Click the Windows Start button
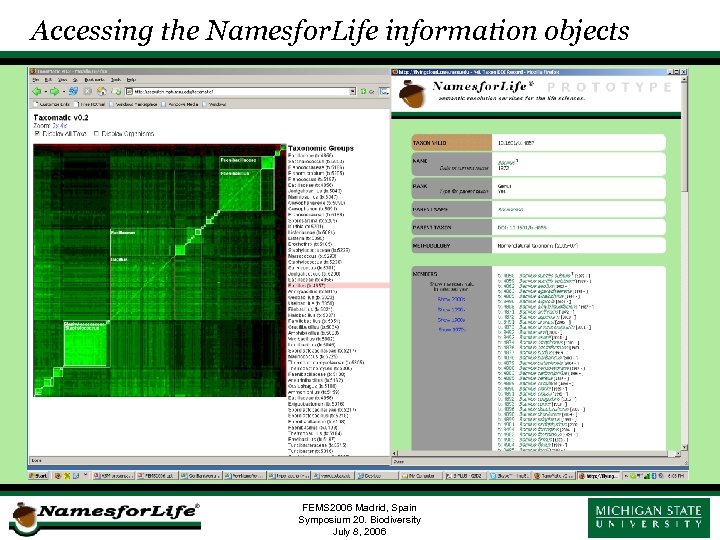 tap(39, 476)
